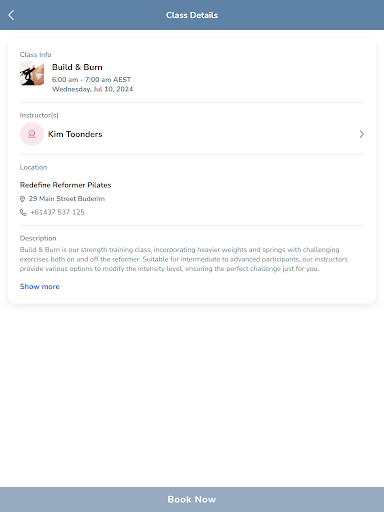Open the 29 Main Street Buderim address
Image resolution: width=384 pixels, height=512 pixels.
pos(67,199)
